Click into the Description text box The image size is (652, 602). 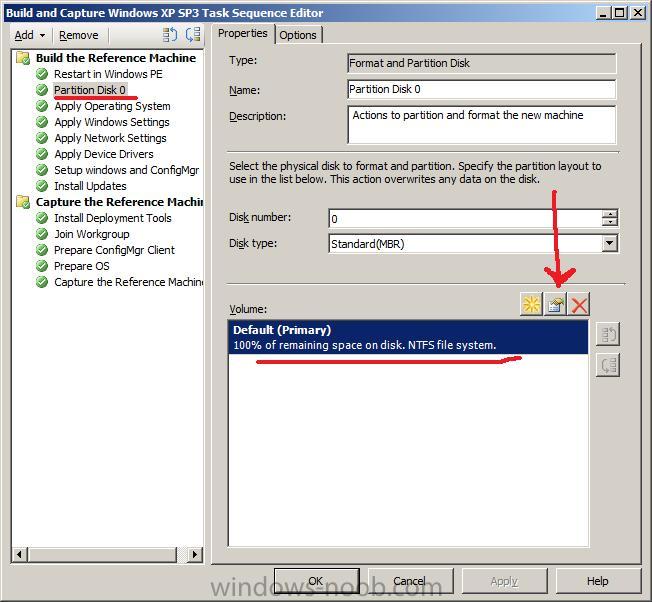[x=482, y=125]
